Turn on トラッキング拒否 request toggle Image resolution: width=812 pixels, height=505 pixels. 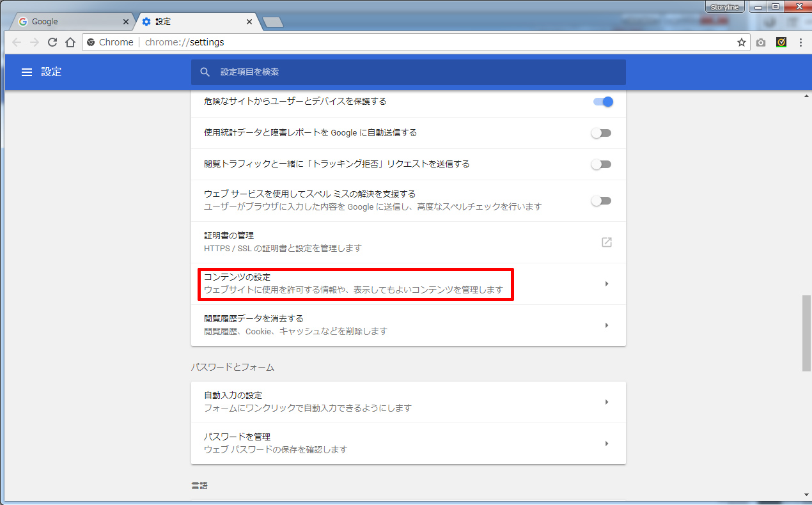[x=601, y=164]
